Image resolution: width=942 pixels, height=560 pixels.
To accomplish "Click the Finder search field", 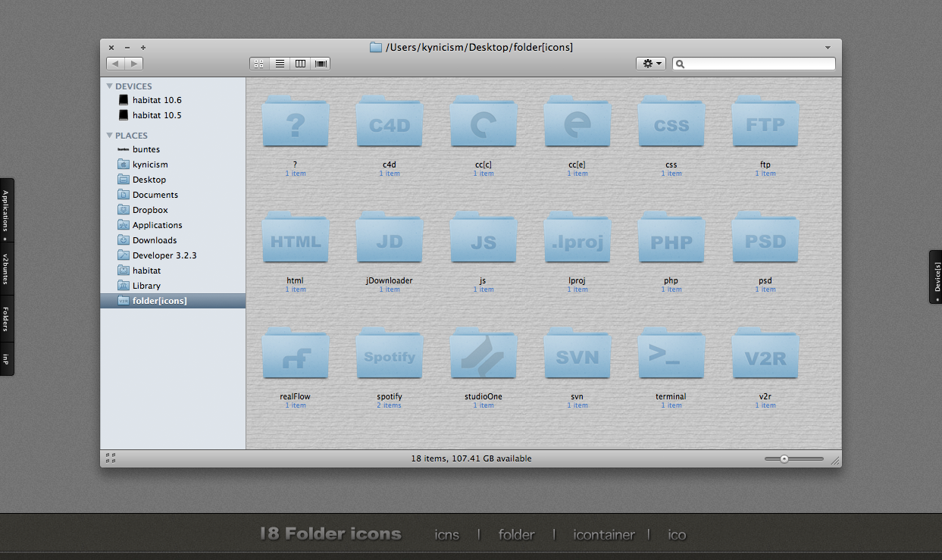I will (754, 64).
